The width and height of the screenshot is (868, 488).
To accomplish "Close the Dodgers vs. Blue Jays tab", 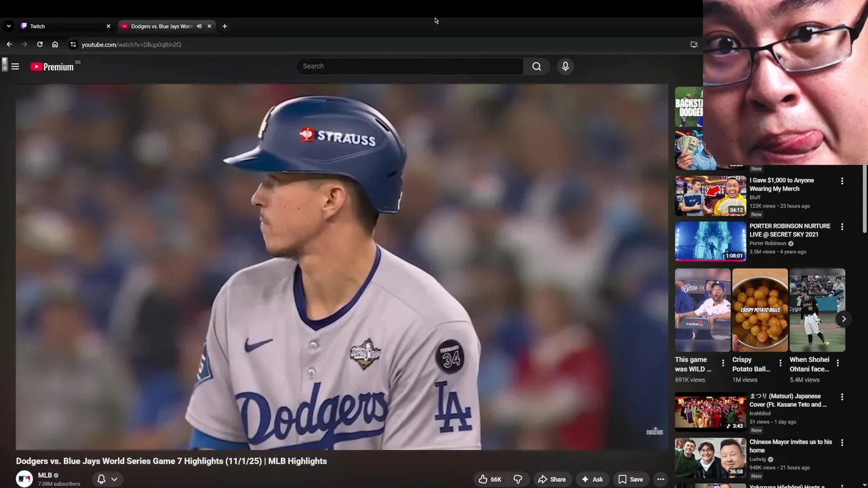I will (209, 26).
